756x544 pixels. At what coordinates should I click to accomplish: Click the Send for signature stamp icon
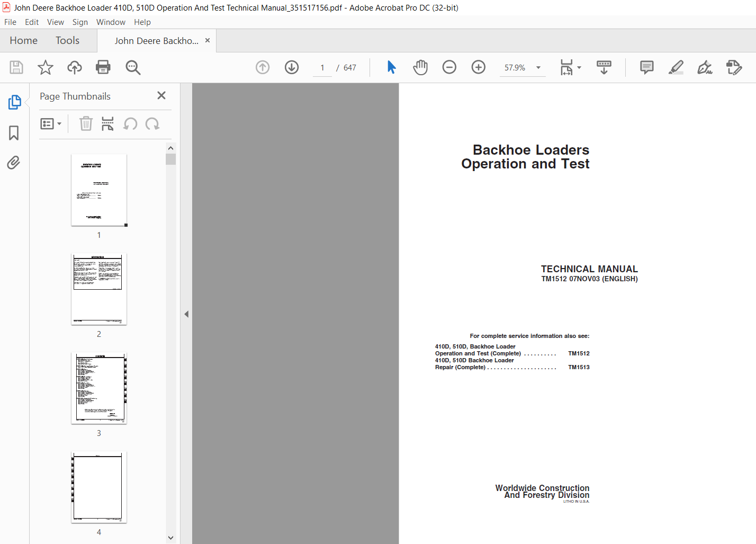tap(734, 67)
